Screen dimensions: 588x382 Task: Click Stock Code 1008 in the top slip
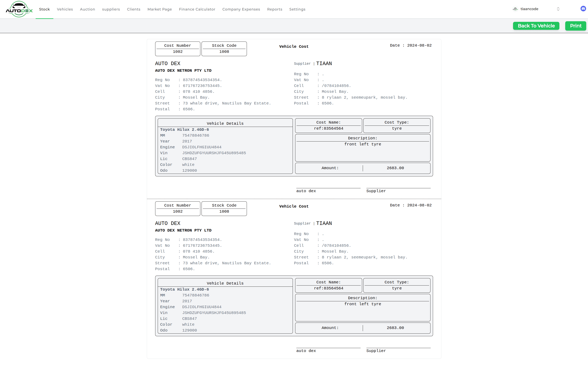pyautogui.click(x=224, y=51)
